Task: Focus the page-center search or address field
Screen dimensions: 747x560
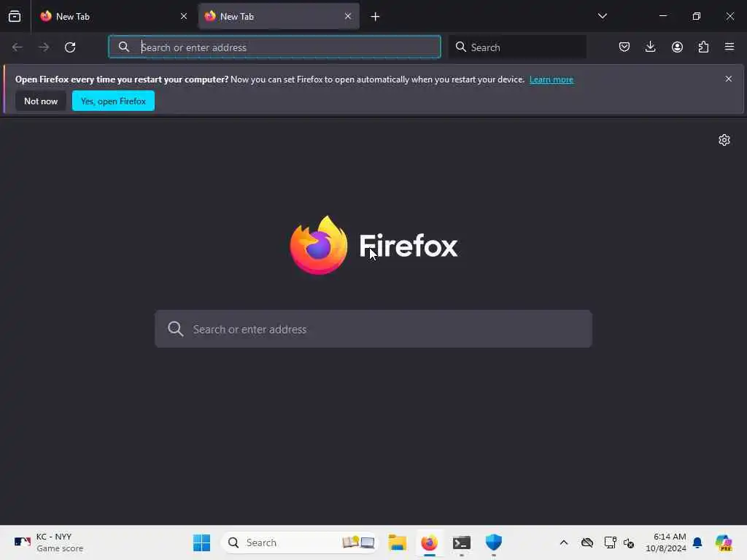Action: [x=373, y=329]
